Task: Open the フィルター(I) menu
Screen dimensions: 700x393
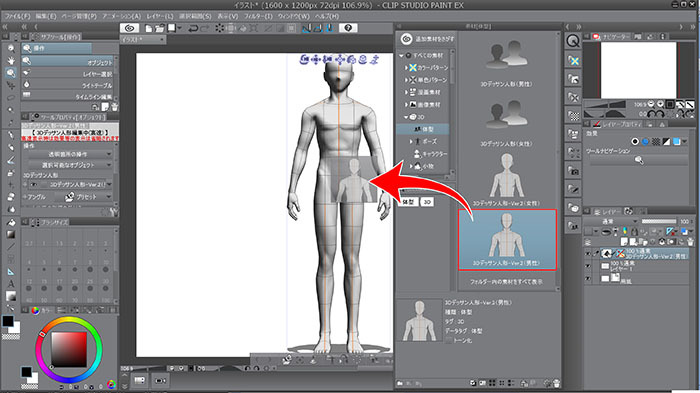Action: pos(258,16)
